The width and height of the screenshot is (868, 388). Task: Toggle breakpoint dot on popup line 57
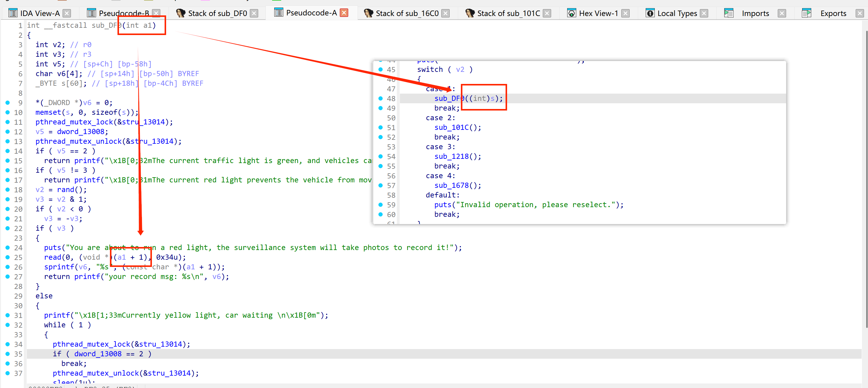(381, 185)
